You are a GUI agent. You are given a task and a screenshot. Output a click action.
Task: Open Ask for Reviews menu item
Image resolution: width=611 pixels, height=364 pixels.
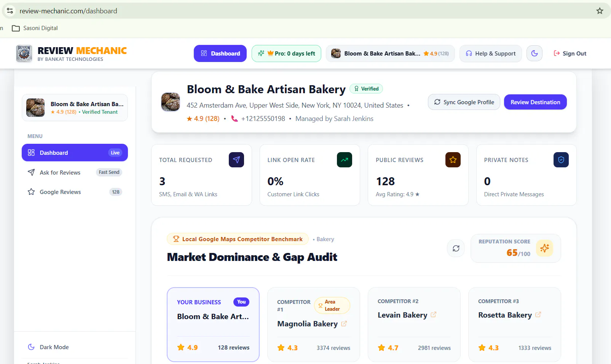click(x=75, y=172)
